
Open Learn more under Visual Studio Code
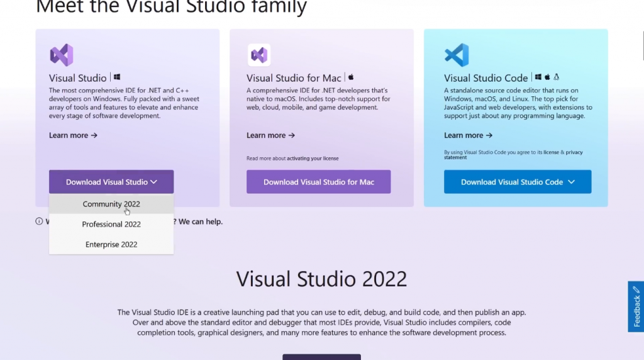468,135
